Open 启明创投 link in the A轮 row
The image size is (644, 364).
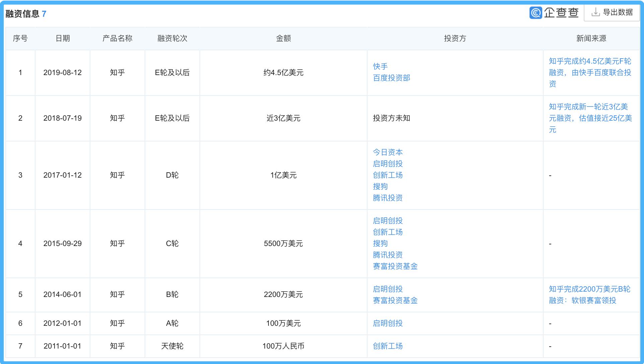click(388, 323)
